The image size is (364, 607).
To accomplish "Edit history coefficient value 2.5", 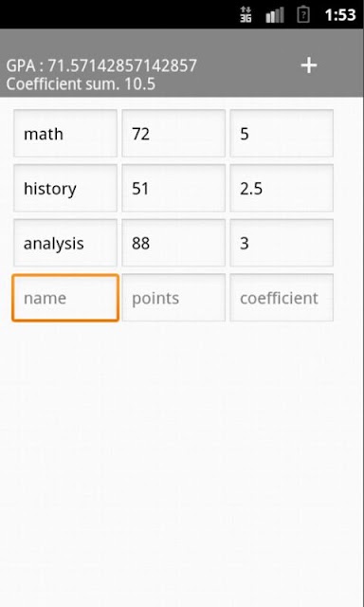I will pos(282,188).
